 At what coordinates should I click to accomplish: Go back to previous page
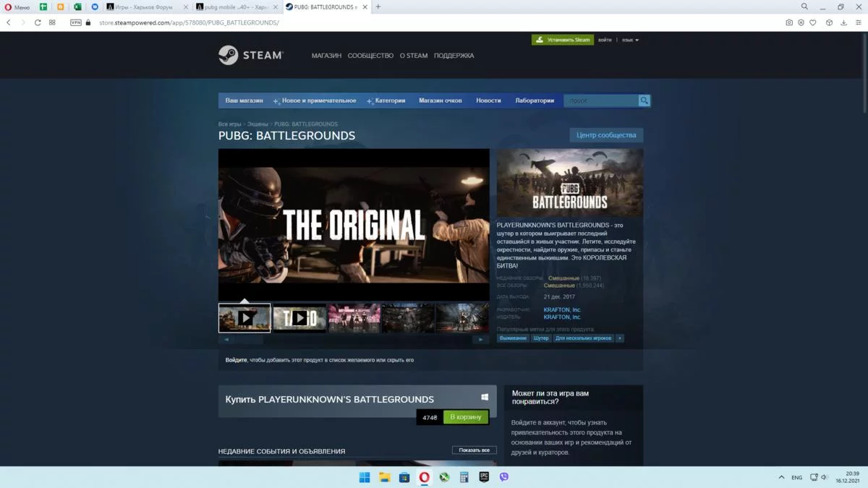point(9,22)
